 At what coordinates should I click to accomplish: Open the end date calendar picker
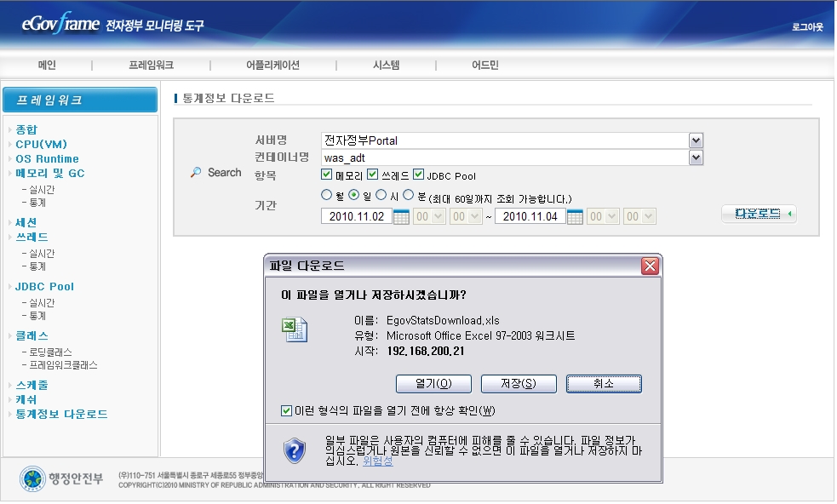click(575, 217)
